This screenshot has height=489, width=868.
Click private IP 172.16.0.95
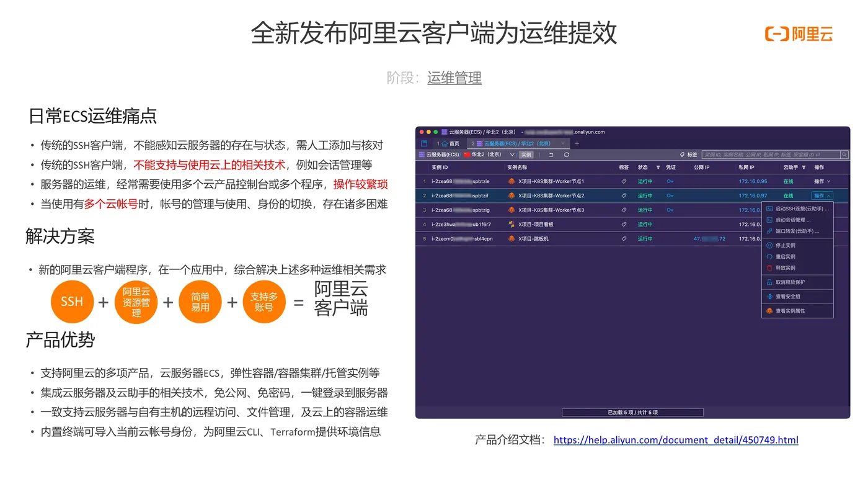[753, 181]
